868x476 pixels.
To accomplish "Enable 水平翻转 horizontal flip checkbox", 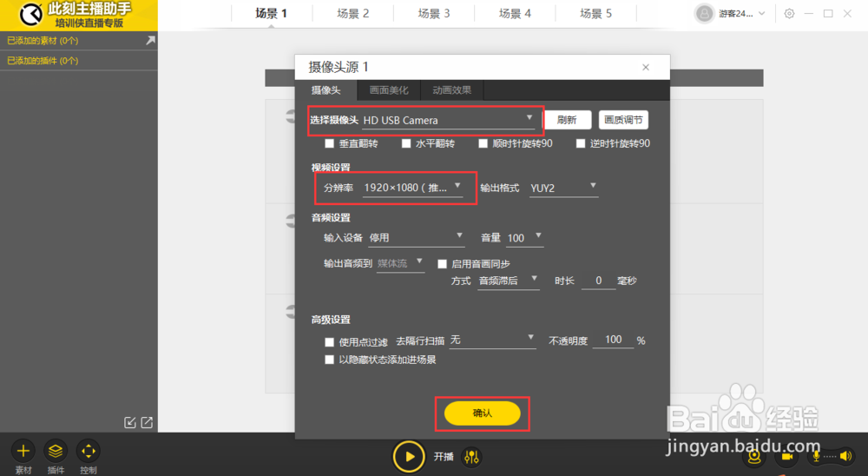I will pyautogui.click(x=406, y=143).
